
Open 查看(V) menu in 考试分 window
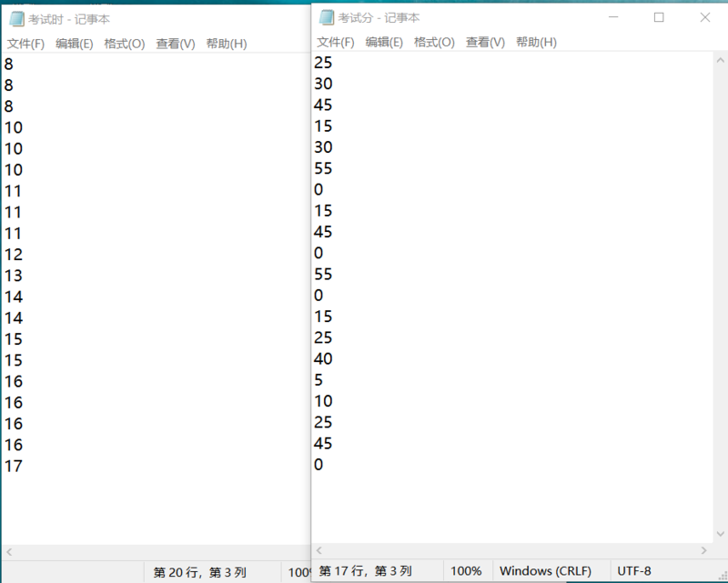coord(485,42)
